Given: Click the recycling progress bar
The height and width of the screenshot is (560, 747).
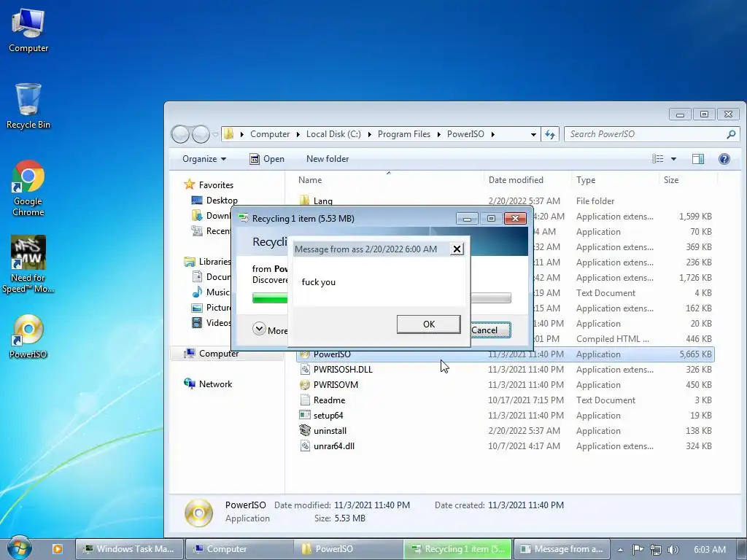Looking at the screenshot, I should (382, 298).
